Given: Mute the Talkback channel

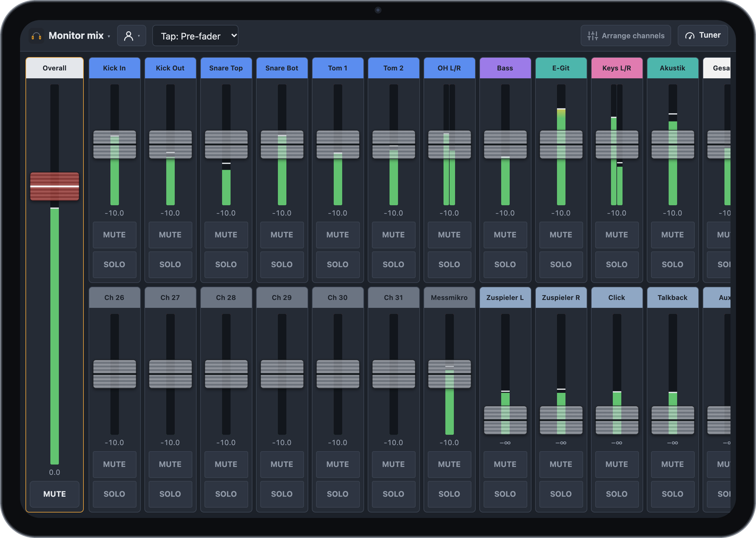Looking at the screenshot, I should (x=672, y=465).
